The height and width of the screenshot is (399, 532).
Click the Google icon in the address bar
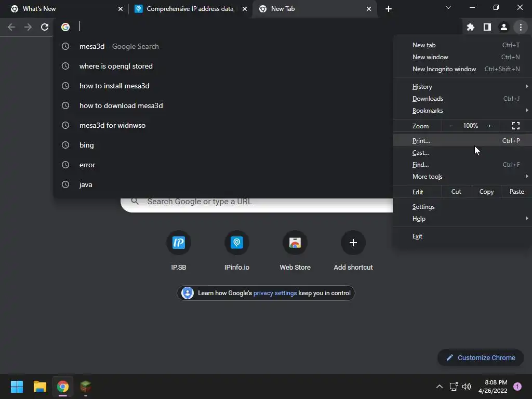tap(65, 27)
